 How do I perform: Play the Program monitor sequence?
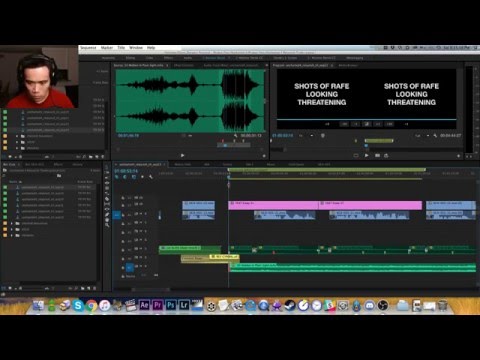(x=366, y=155)
